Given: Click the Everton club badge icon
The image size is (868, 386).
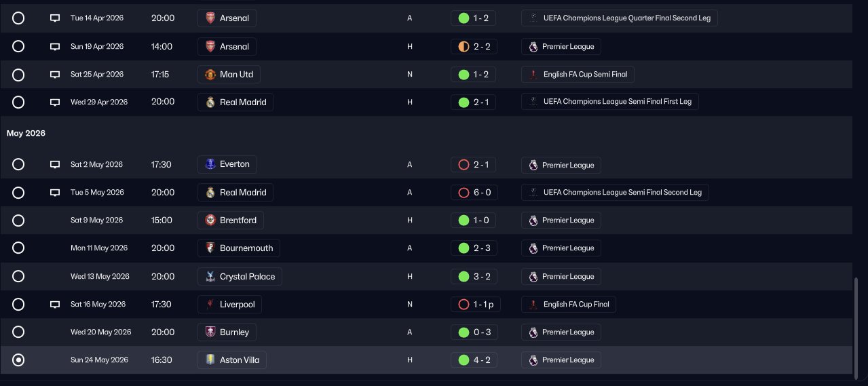Looking at the screenshot, I should point(210,164).
